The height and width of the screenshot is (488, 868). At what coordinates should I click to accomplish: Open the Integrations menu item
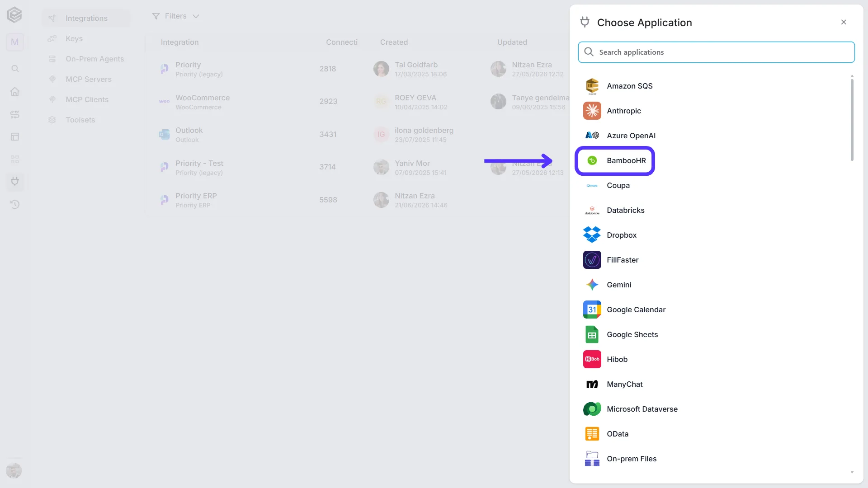point(86,18)
